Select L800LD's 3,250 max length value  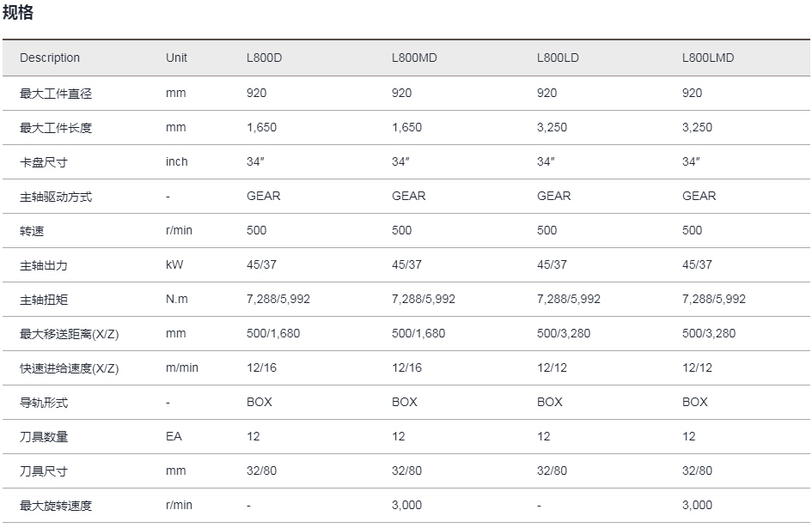[x=552, y=127]
